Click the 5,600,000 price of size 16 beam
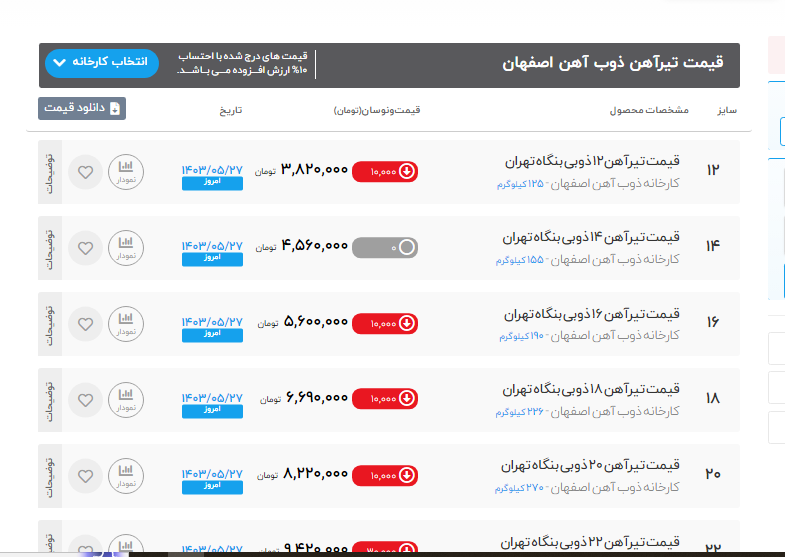Viewport: 785px width, 557px height. click(x=316, y=322)
